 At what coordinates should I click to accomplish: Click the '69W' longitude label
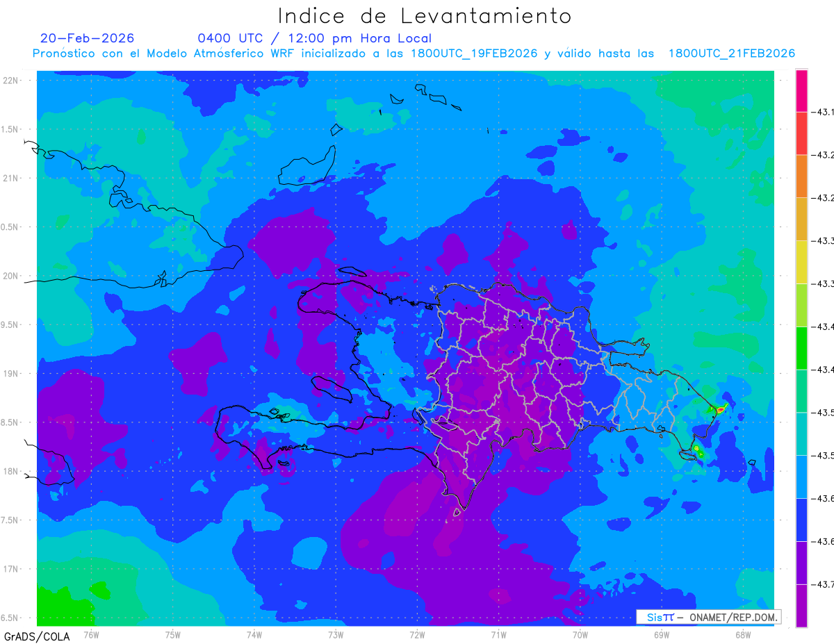point(661,634)
